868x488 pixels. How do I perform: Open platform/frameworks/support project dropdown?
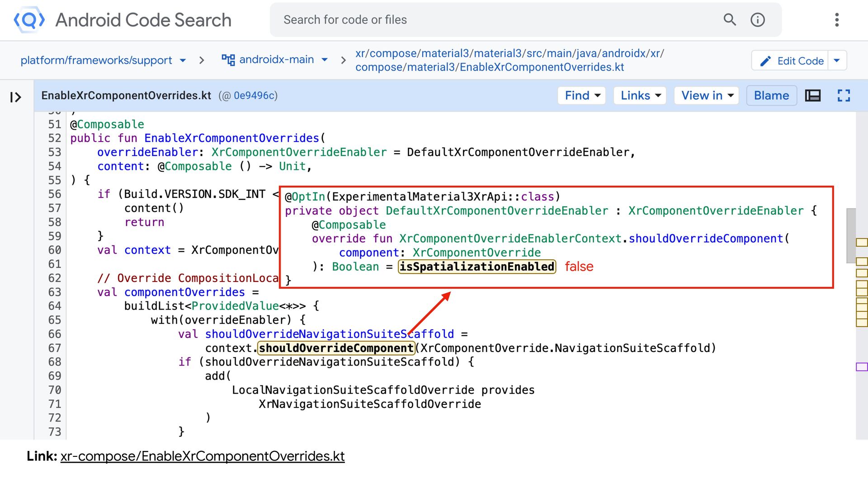coord(183,61)
